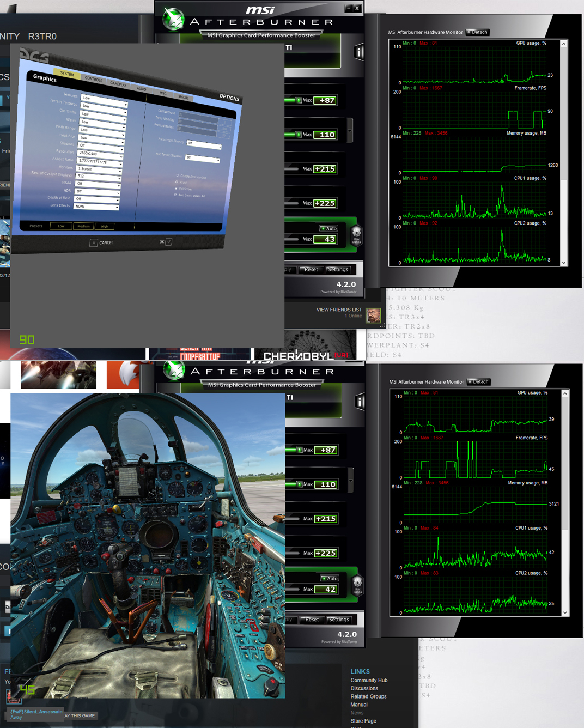
Task: Open the Anisotropic Filtering dropdown
Action: (204, 145)
